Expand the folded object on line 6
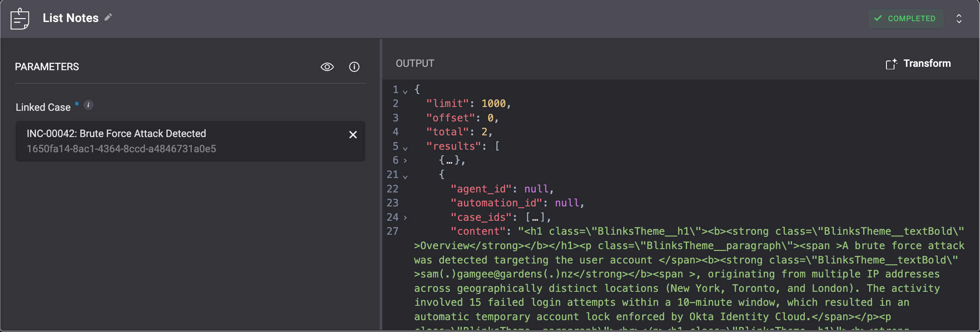Viewport: 980px width, 332px height. [x=405, y=161]
